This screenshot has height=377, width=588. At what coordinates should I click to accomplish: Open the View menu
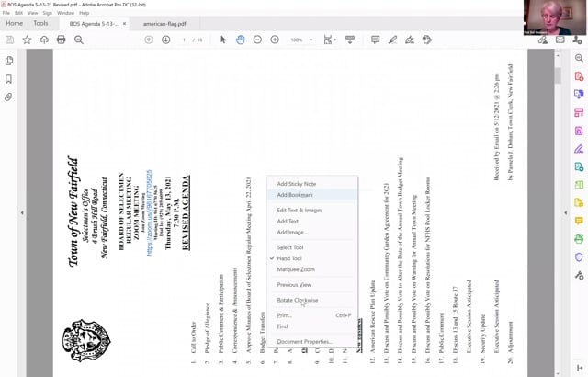pos(33,13)
